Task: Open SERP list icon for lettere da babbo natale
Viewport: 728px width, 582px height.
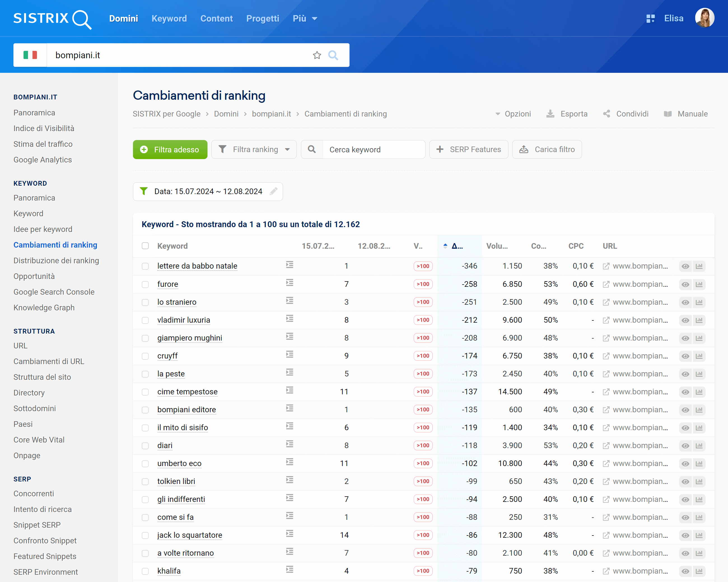Action: [290, 265]
